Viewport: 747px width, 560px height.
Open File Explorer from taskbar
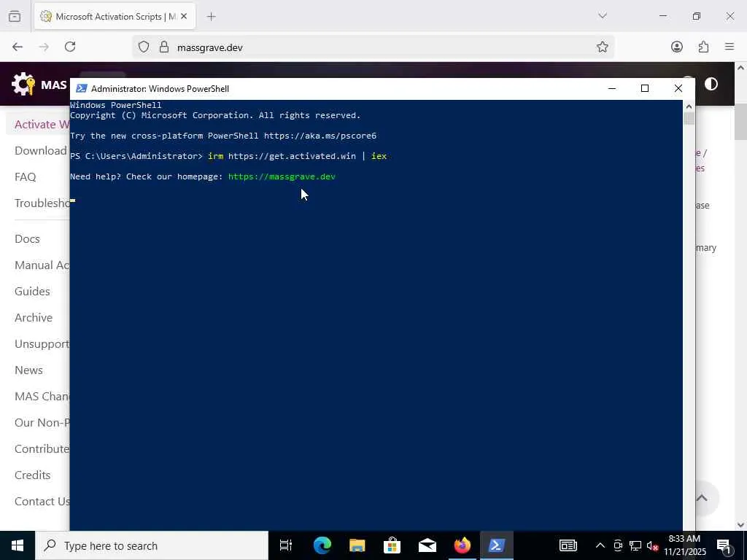click(357, 545)
